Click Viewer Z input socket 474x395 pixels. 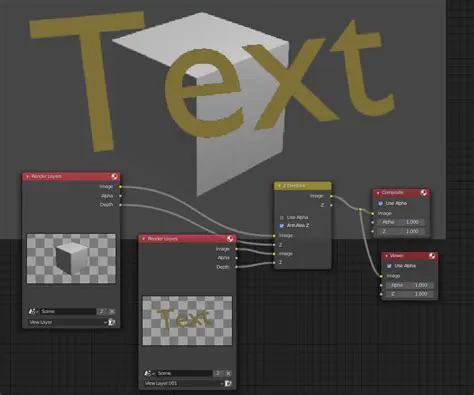coord(381,294)
